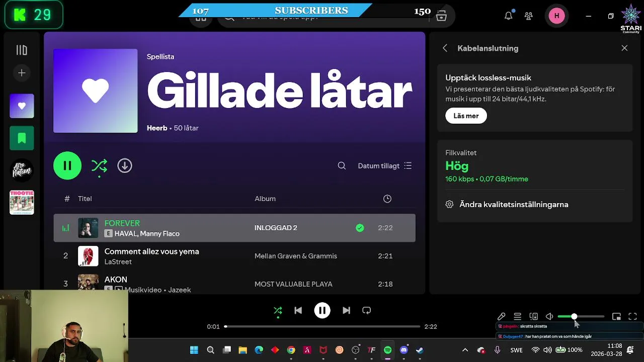Open Ändra kvalitetsinställningarna settings
This screenshot has height=362, width=644.
[x=507, y=205]
